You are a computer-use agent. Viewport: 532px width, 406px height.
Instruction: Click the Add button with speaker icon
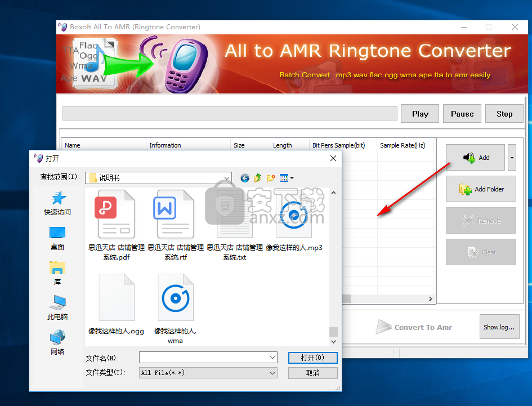pyautogui.click(x=475, y=158)
